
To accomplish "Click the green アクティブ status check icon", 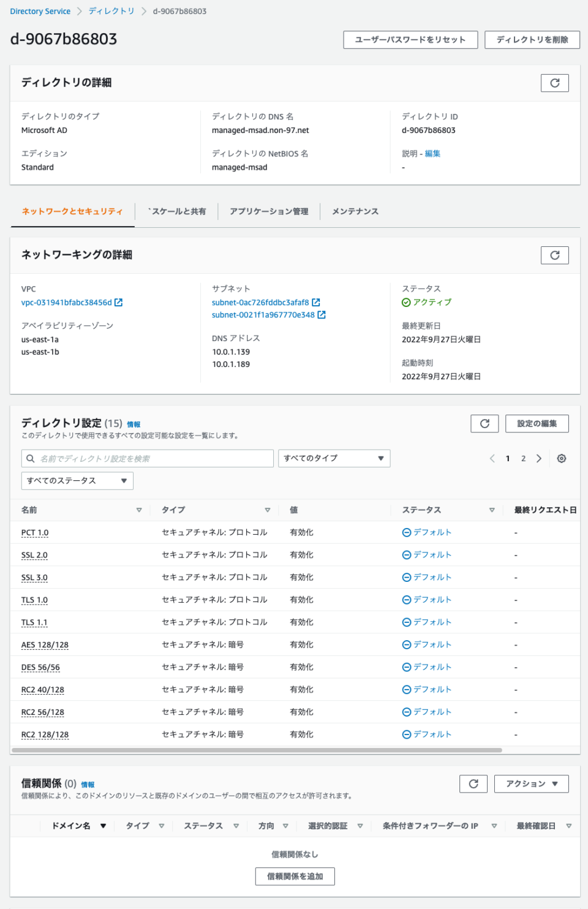I will click(x=405, y=301).
